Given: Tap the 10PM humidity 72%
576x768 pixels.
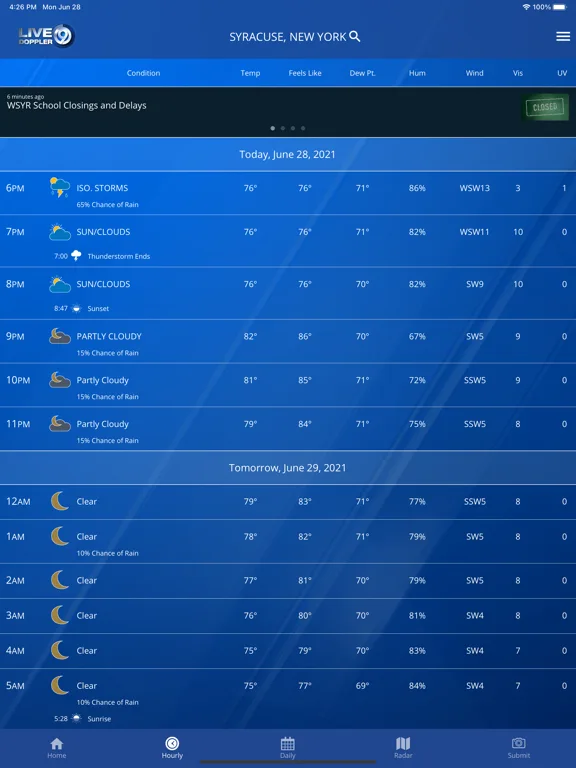Looking at the screenshot, I should click(417, 380).
